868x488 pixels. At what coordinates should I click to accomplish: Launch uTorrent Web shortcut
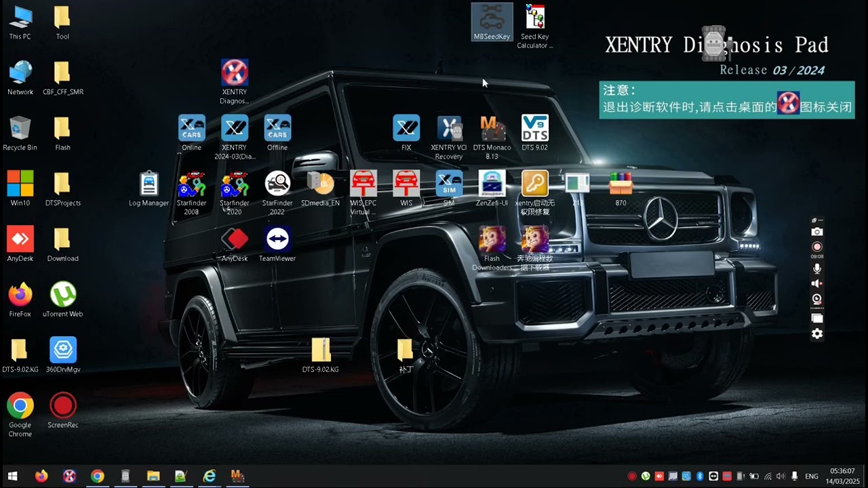pyautogui.click(x=62, y=300)
